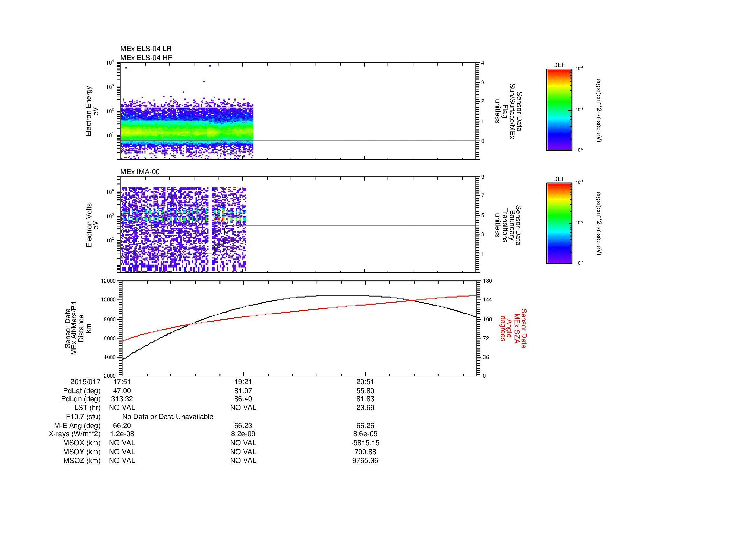Click PdLon value 313.32
Image resolution: width=756 pixels, height=534 pixels.
(x=122, y=399)
